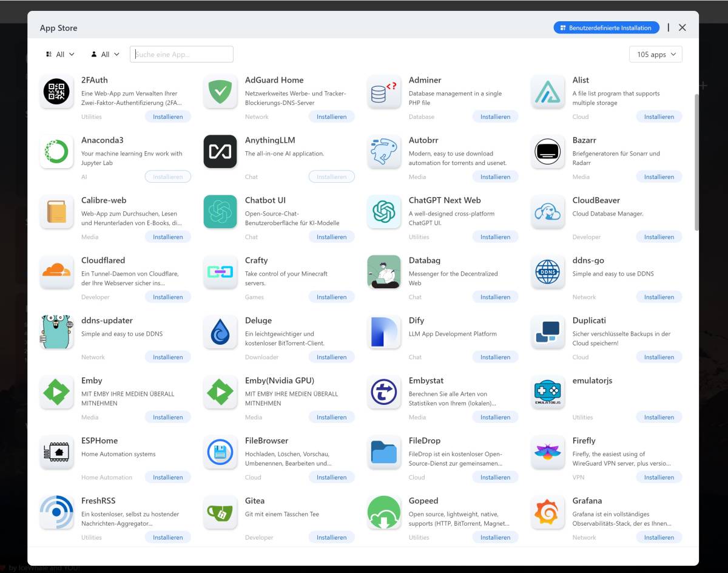Click the Embystat app title
Image resolution: width=728 pixels, height=573 pixels.
pyautogui.click(x=426, y=381)
